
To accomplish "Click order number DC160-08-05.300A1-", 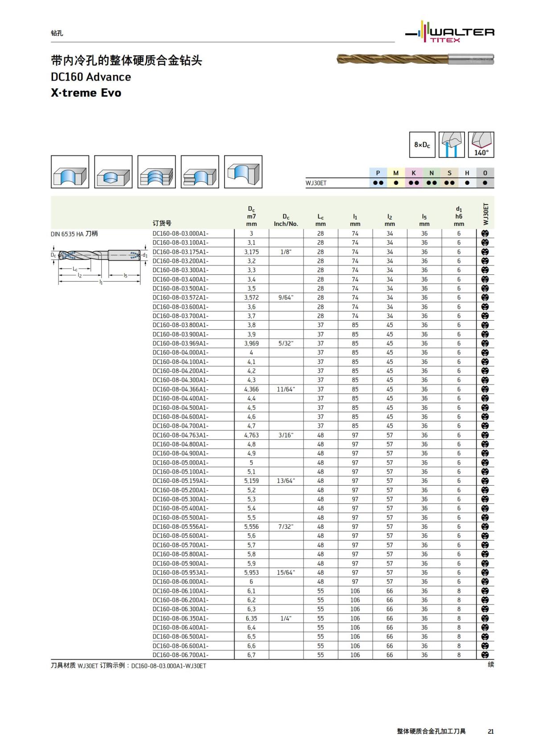I will [181, 499].
